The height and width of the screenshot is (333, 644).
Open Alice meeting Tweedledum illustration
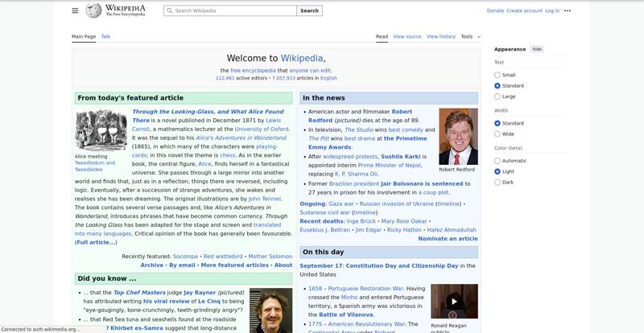101,130
